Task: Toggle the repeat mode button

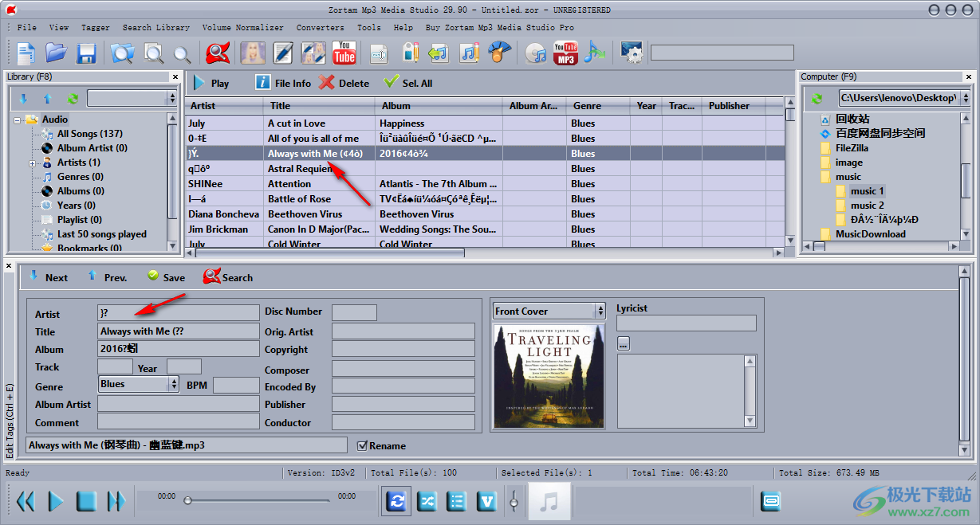Action: coord(396,501)
